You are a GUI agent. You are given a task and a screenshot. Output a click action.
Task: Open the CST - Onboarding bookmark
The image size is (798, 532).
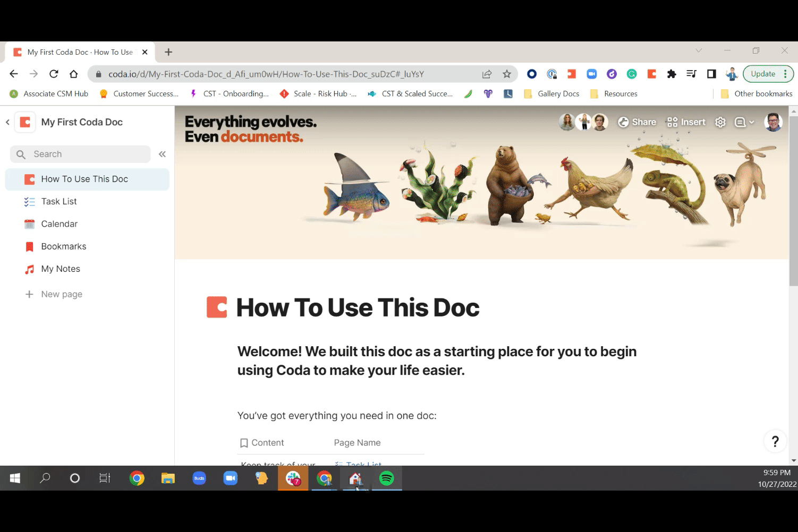(230, 94)
